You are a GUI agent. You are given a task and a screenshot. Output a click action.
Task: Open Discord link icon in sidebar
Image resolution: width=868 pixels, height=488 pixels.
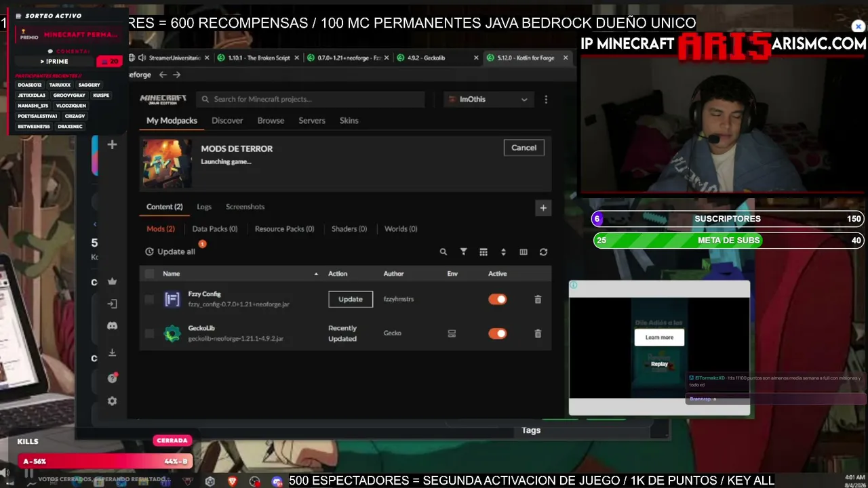pyautogui.click(x=113, y=325)
